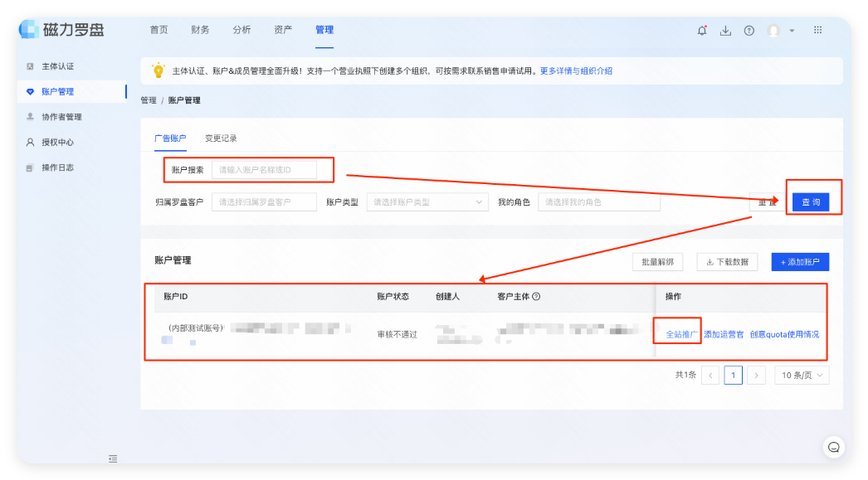Click the 审核不通过 status cell
Viewport: 868px width, 480px height.
pyautogui.click(x=397, y=335)
